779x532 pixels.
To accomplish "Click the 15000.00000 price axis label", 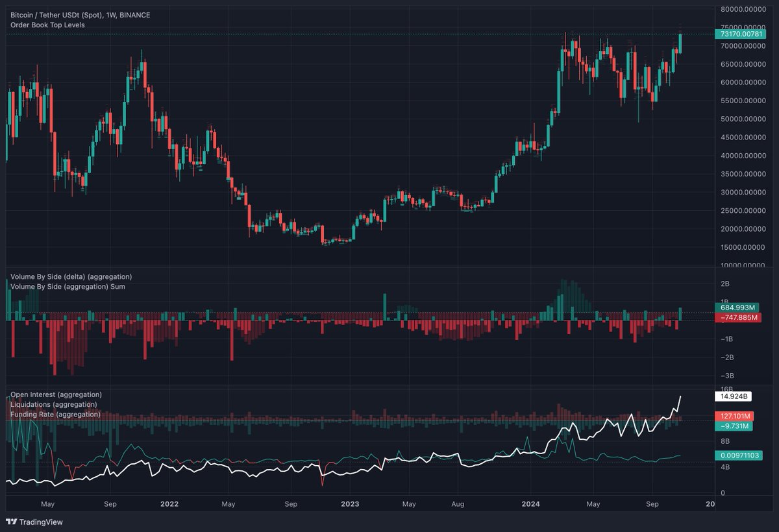I will 743,247.
